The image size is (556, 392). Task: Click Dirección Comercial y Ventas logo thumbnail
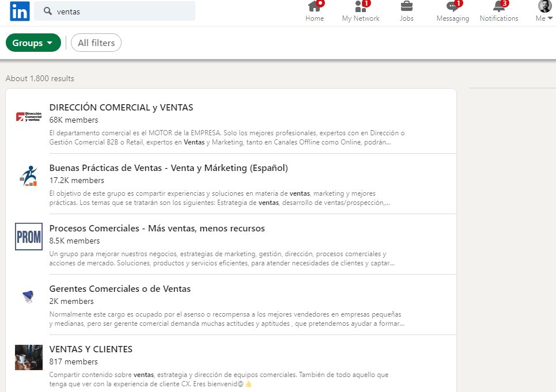29,116
